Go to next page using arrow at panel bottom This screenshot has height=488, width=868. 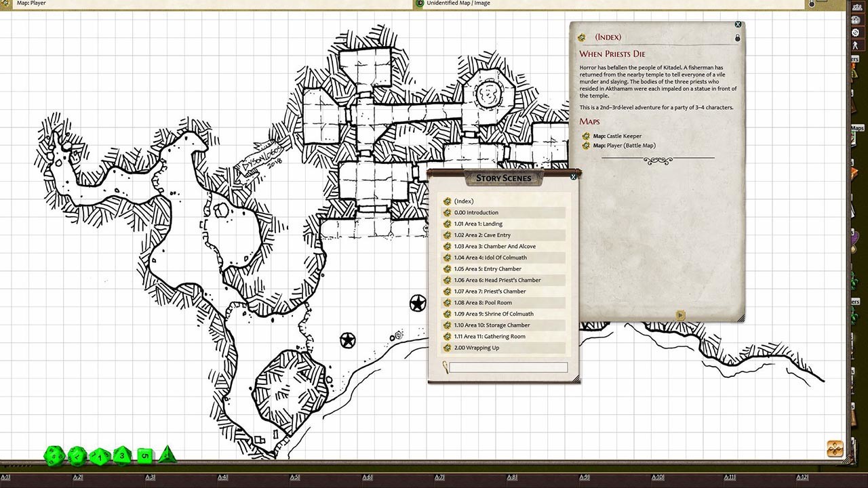coord(681,314)
